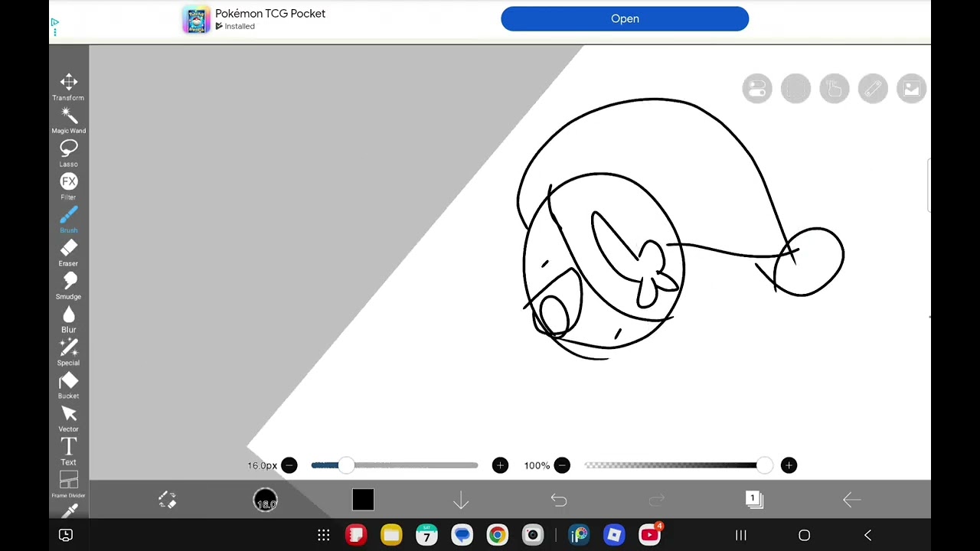Select the Blur tool

click(x=68, y=319)
